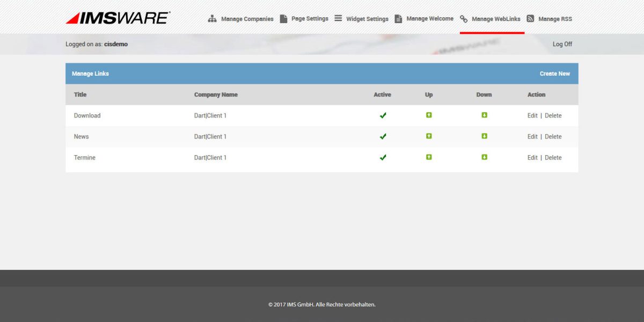Screen dimensions: 644x322
Task: Click the down arrow for Termine
Action: point(484,157)
